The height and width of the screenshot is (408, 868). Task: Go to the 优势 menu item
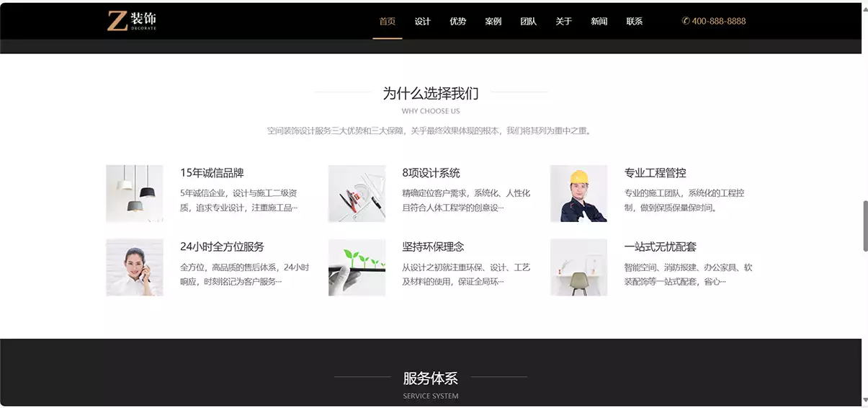(x=458, y=22)
